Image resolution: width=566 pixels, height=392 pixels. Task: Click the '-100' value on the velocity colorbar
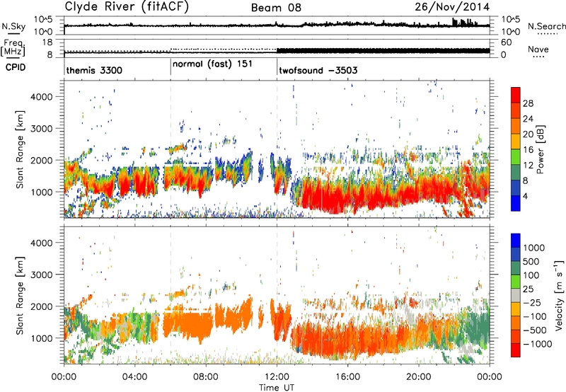tap(534, 316)
